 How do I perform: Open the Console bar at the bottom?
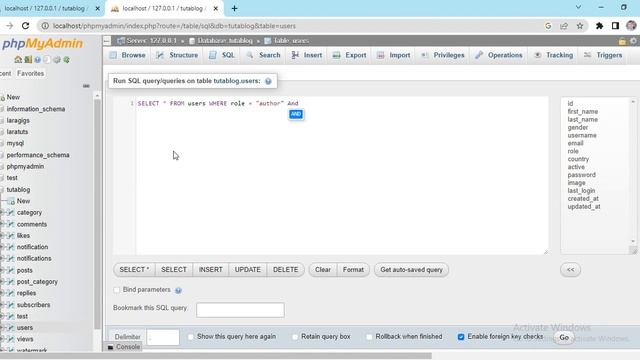[x=124, y=347]
